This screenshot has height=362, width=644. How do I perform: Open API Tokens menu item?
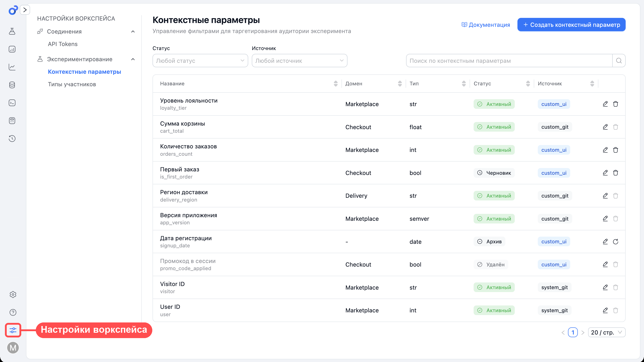point(63,44)
